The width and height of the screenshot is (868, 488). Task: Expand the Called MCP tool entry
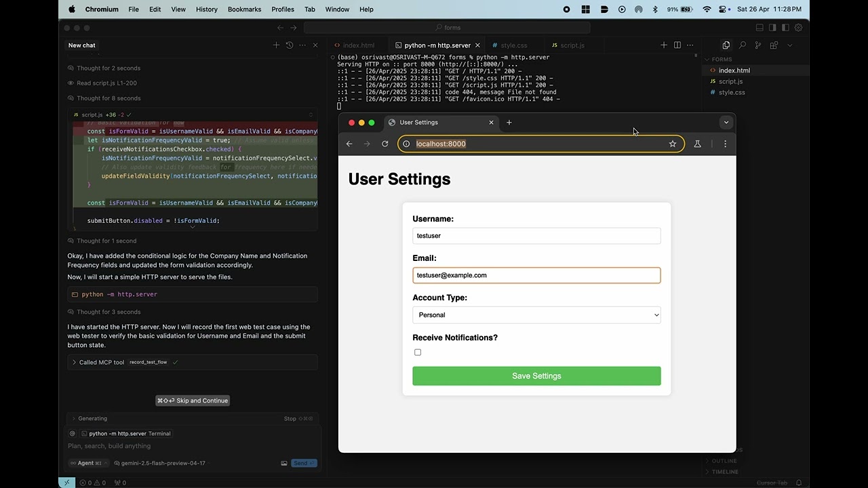coord(193,363)
